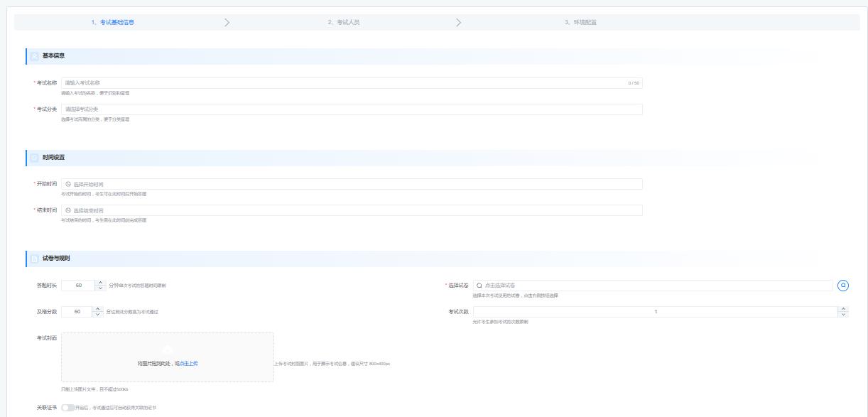Go to step 3 环境配置
The height and width of the screenshot is (417, 868).
[x=580, y=22]
